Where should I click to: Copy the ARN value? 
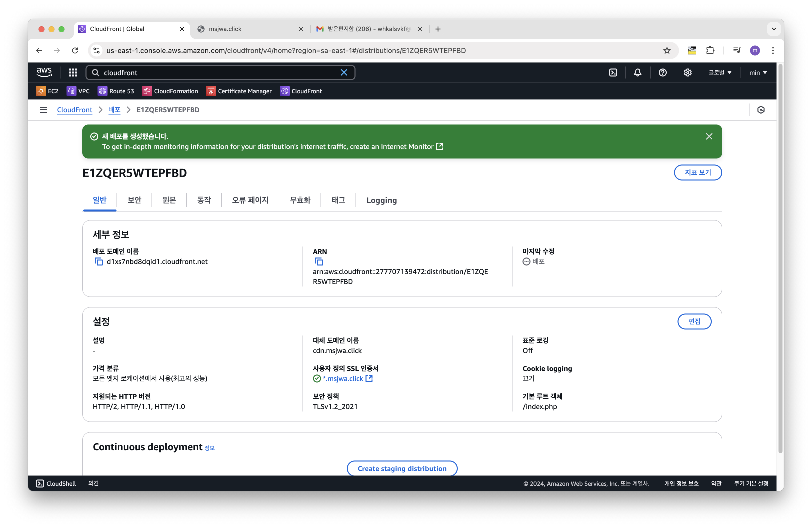click(x=319, y=261)
